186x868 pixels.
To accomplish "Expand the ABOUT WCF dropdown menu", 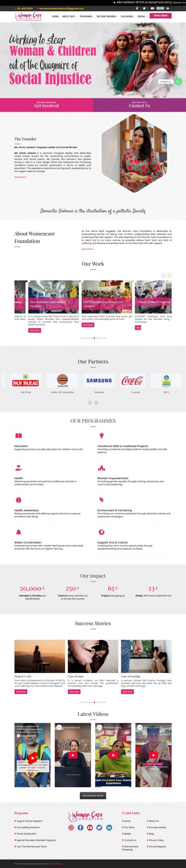I will 69,16.
